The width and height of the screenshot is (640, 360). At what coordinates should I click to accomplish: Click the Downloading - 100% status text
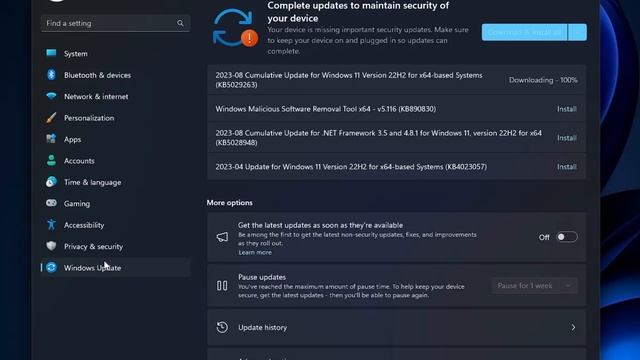[543, 80]
